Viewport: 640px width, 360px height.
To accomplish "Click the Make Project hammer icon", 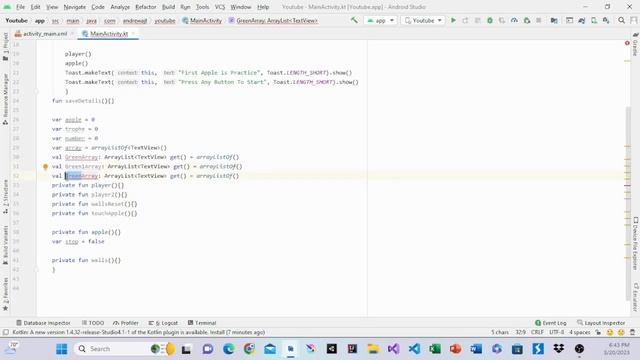I will coord(354,20).
